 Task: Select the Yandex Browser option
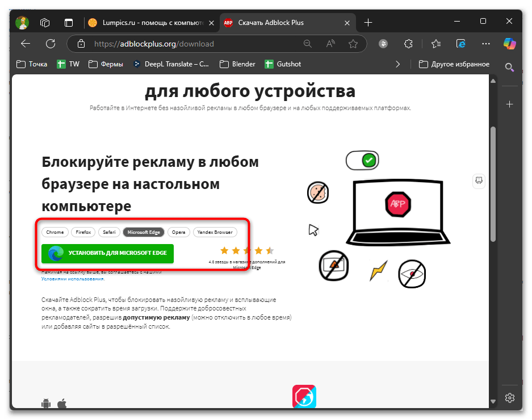click(x=215, y=232)
